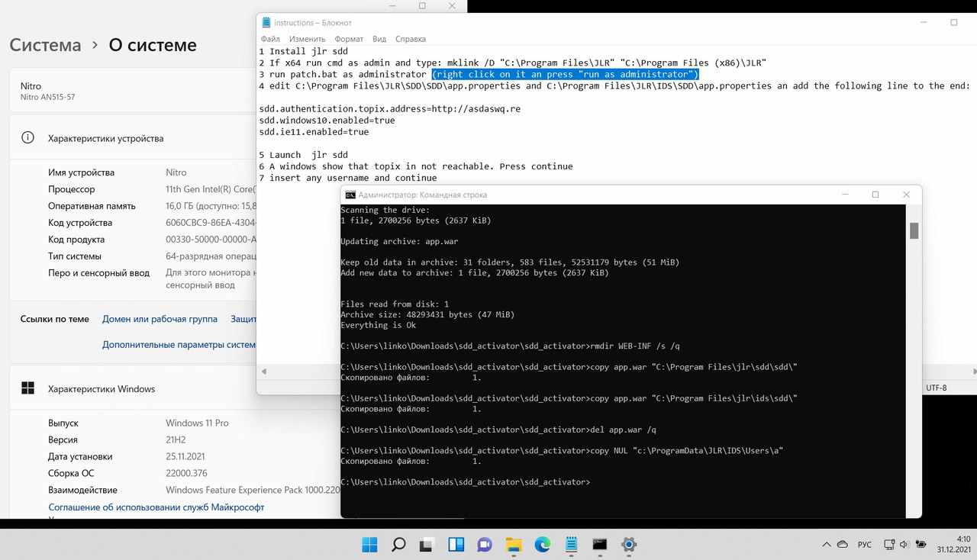
Task: Click 'sdd.ie11.enabled=true' line in Notepad
Action: click(314, 132)
